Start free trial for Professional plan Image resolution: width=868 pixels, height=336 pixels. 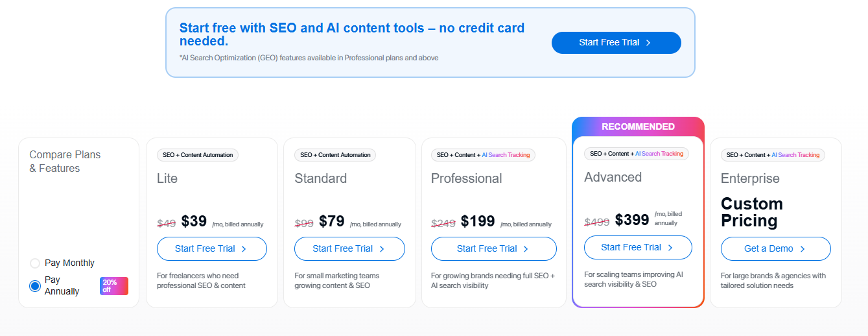(x=494, y=249)
